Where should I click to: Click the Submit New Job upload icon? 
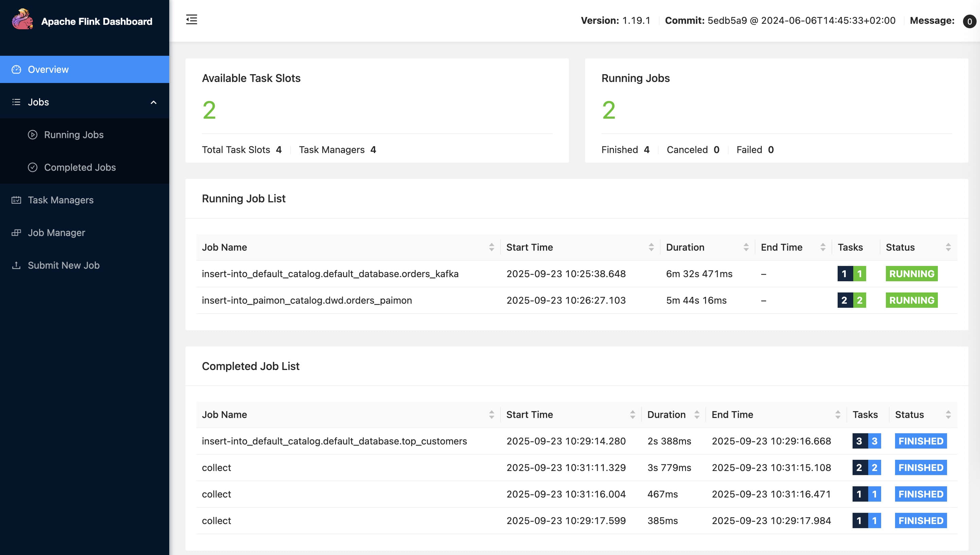(16, 265)
